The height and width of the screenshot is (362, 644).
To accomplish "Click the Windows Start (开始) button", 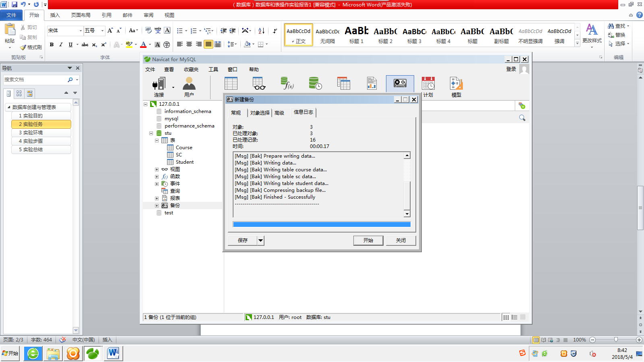I will pos(10,354).
